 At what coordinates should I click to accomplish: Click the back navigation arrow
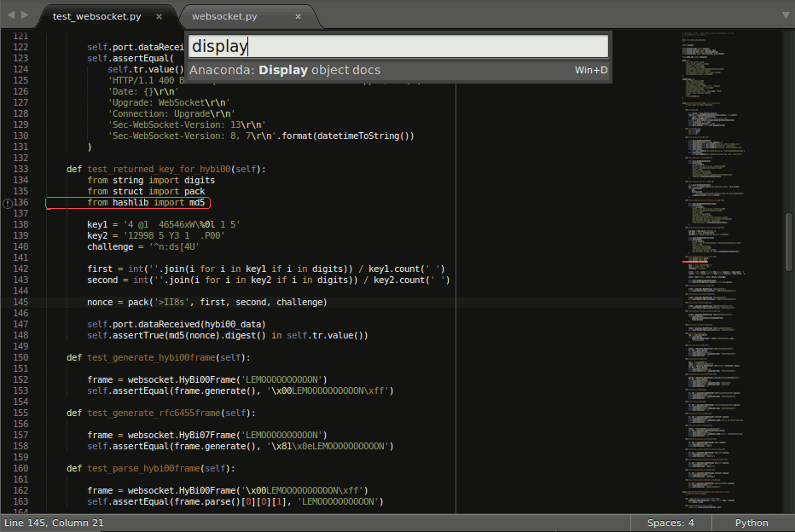coord(9,15)
